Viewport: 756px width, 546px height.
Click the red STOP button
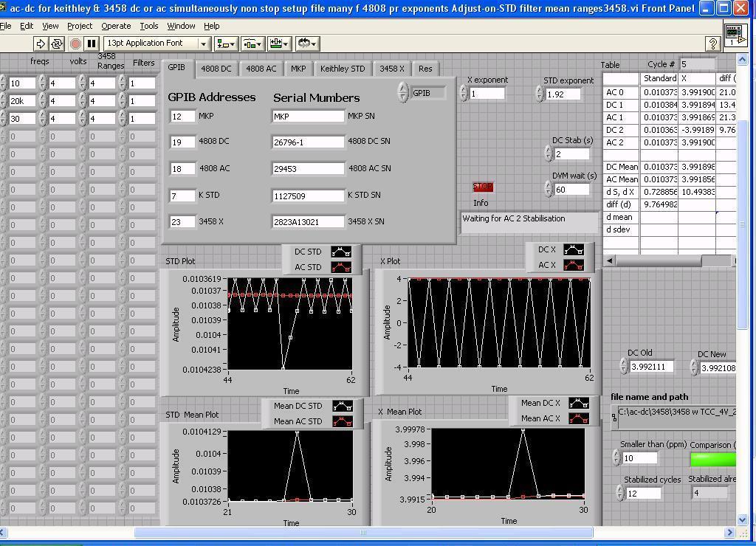point(483,187)
